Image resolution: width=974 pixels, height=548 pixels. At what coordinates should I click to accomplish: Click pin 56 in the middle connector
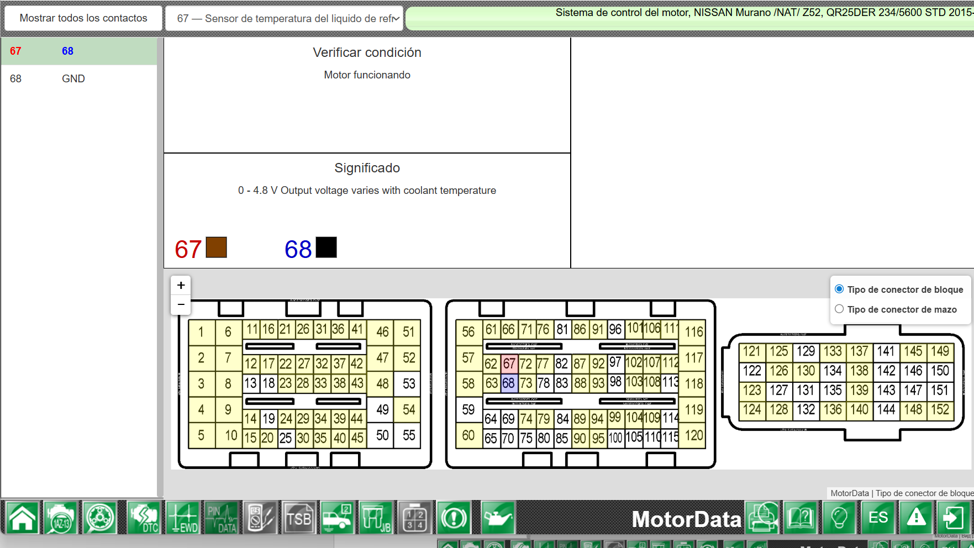click(468, 332)
